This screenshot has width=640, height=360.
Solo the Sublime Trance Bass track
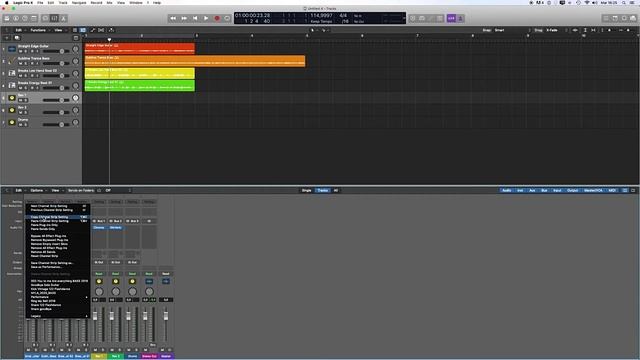(25, 64)
